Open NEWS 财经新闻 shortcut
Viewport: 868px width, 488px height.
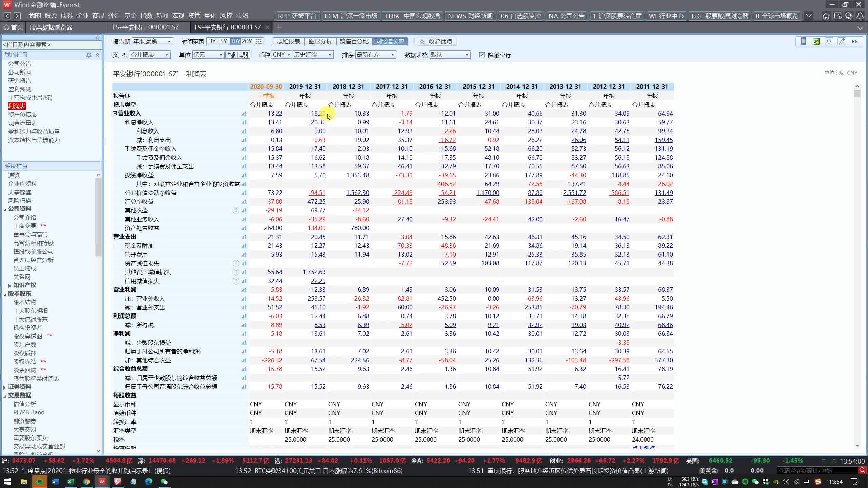point(470,16)
